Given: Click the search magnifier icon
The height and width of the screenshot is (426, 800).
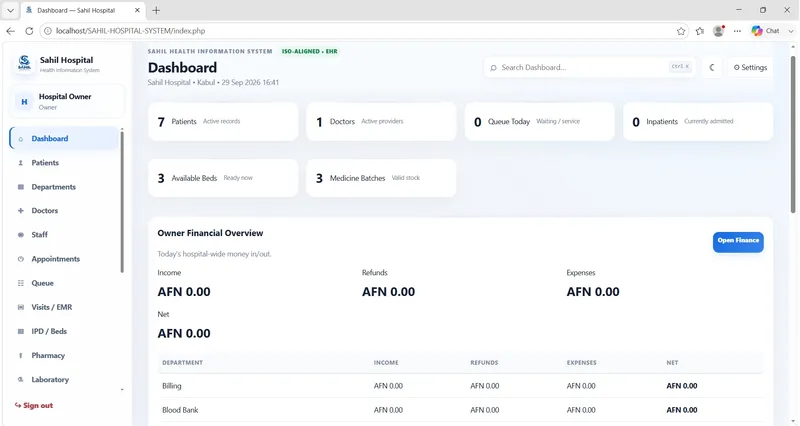Looking at the screenshot, I should pos(493,67).
